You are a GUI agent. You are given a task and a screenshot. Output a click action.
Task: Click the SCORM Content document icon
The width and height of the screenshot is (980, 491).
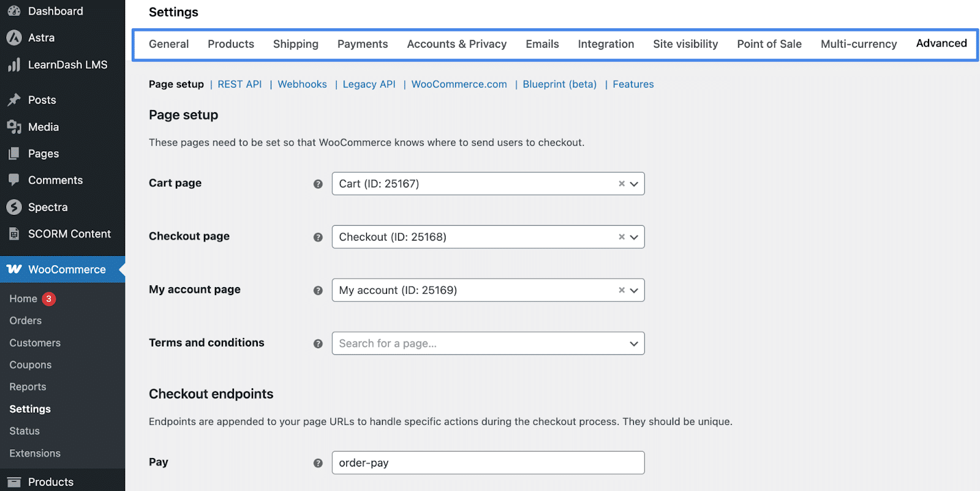tap(13, 234)
